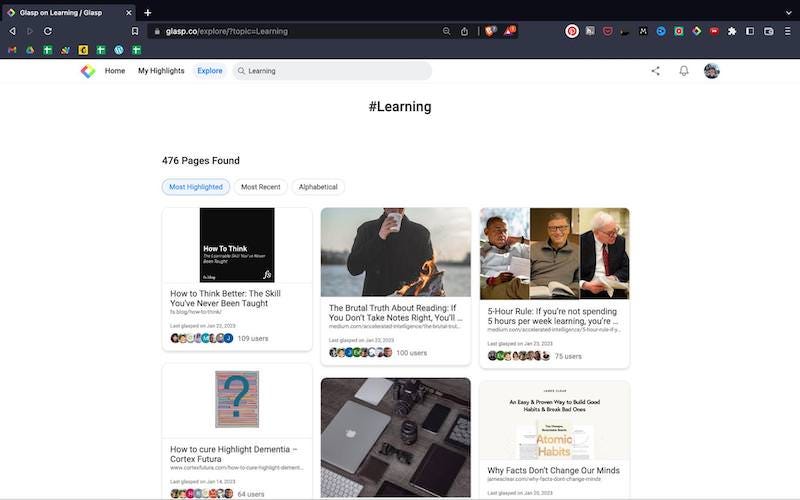
Task: Click the www.cortexfutura.com URL text
Action: 237,467
